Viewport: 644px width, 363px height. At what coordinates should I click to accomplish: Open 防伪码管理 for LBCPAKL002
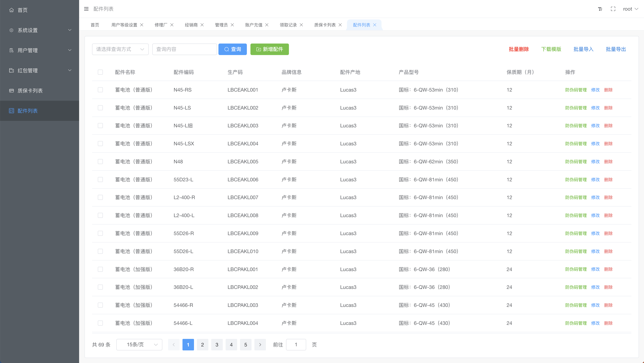576,287
